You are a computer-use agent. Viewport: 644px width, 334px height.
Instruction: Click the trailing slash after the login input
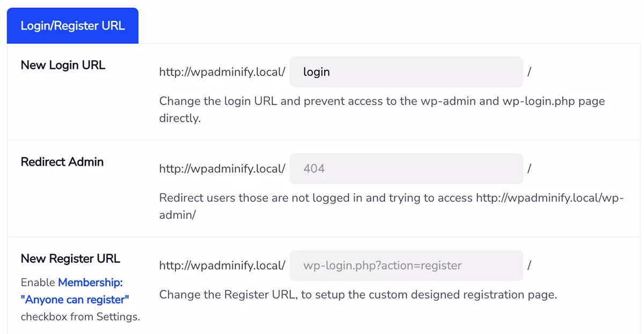point(529,72)
